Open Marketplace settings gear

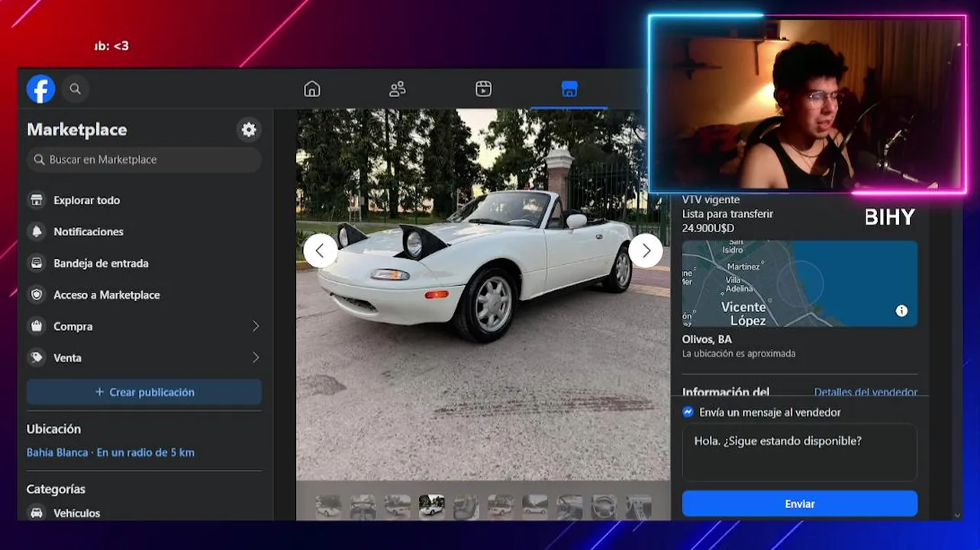tap(249, 130)
